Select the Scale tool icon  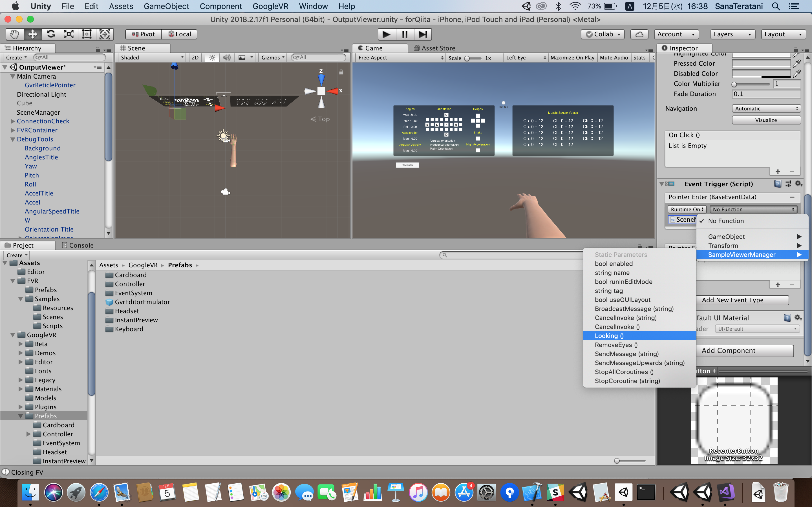(x=69, y=34)
